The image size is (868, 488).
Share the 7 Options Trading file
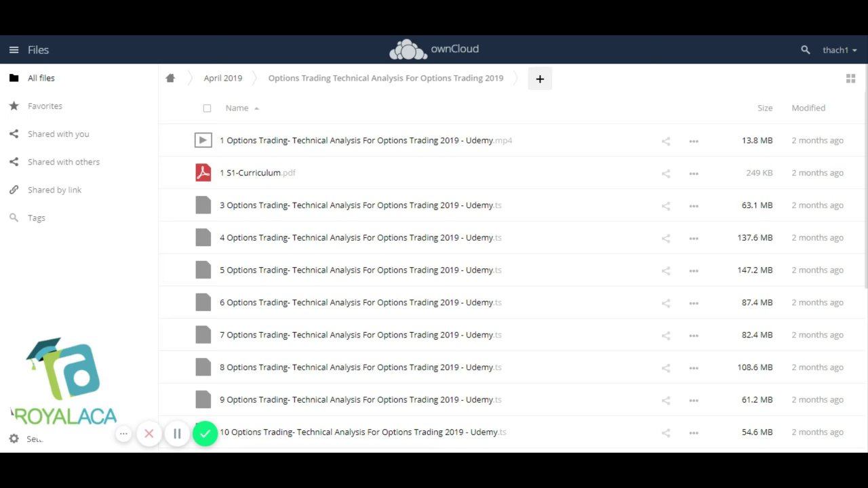pyautogui.click(x=666, y=335)
